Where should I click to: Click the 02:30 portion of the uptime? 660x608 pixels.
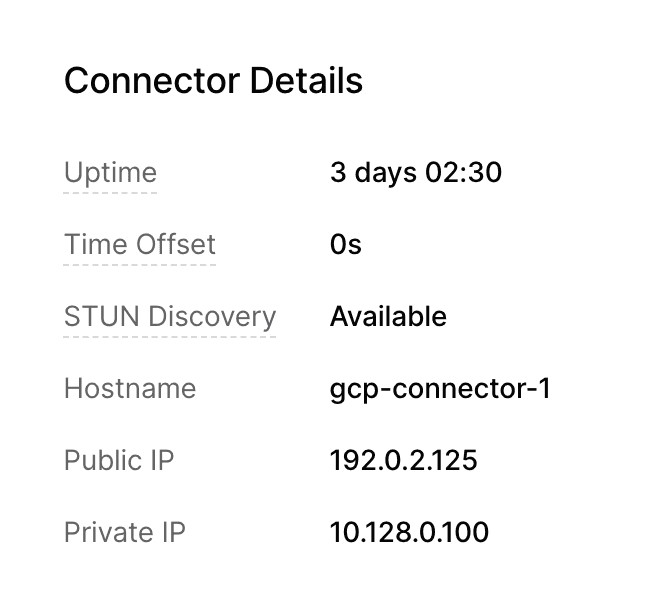pyautogui.click(x=463, y=173)
